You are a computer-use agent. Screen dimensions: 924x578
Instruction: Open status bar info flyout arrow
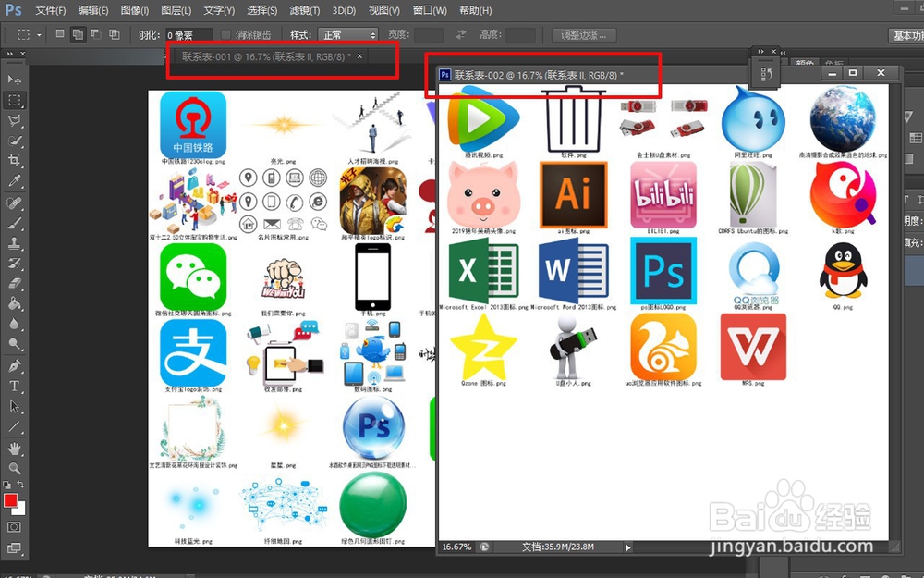(627, 547)
